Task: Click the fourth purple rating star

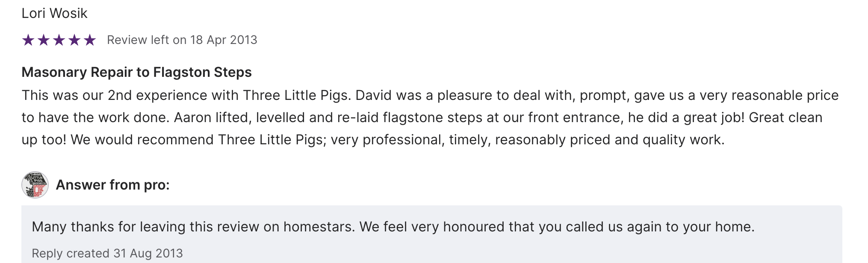Action: point(74,40)
